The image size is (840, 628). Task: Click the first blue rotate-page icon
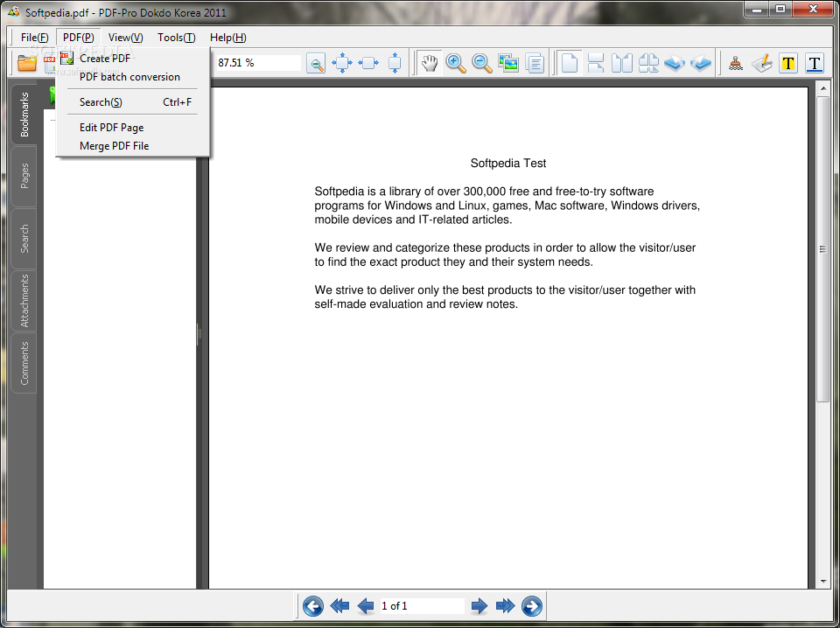pos(675,63)
